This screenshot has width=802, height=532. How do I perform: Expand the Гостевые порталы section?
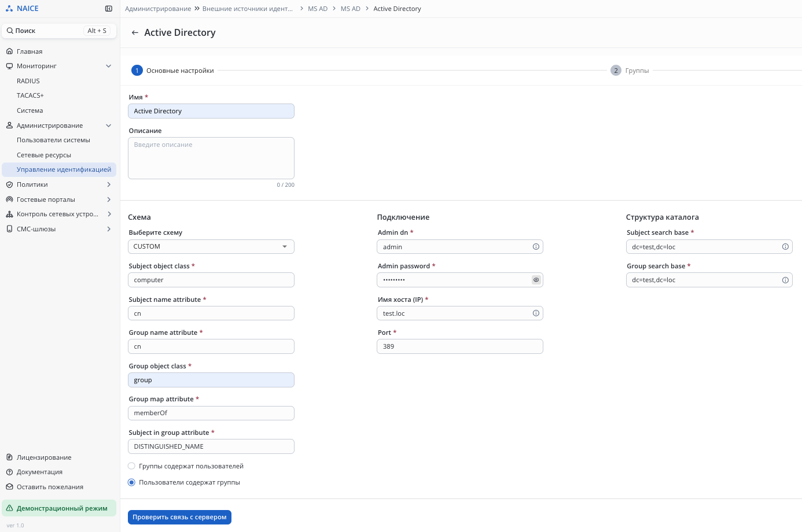pos(108,199)
